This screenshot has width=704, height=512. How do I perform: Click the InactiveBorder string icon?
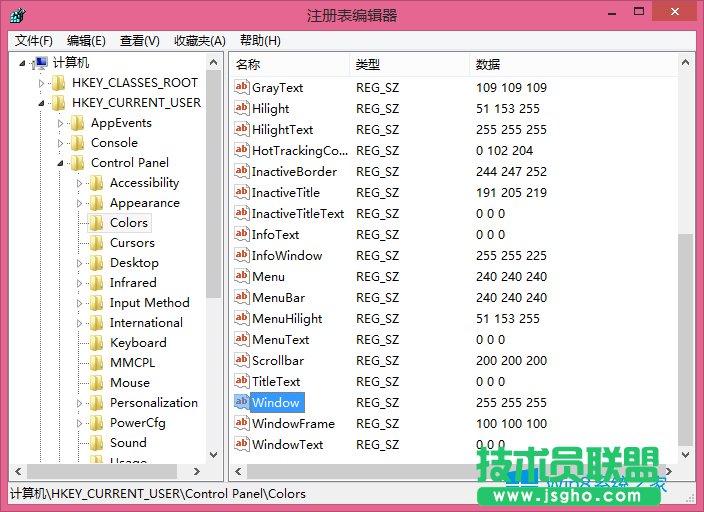point(242,171)
